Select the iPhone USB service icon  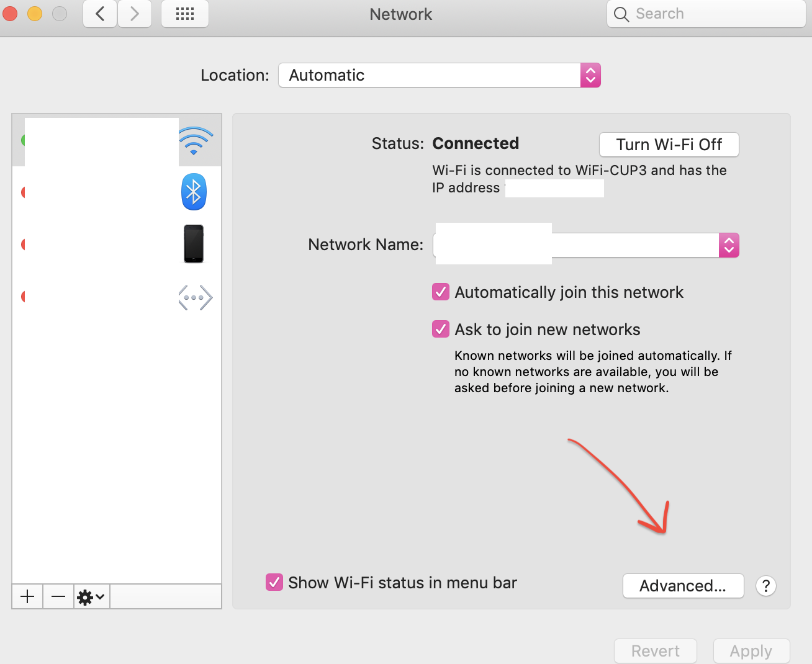point(194,244)
